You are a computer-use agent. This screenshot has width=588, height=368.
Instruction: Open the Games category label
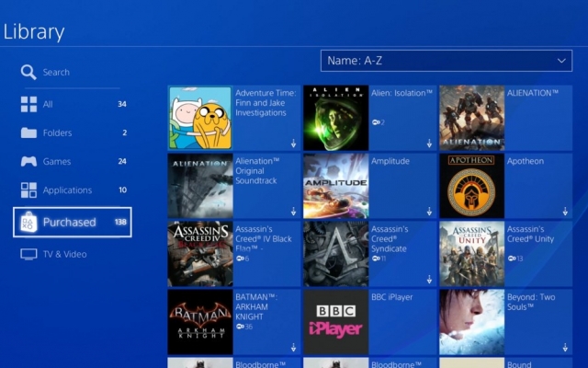click(57, 162)
